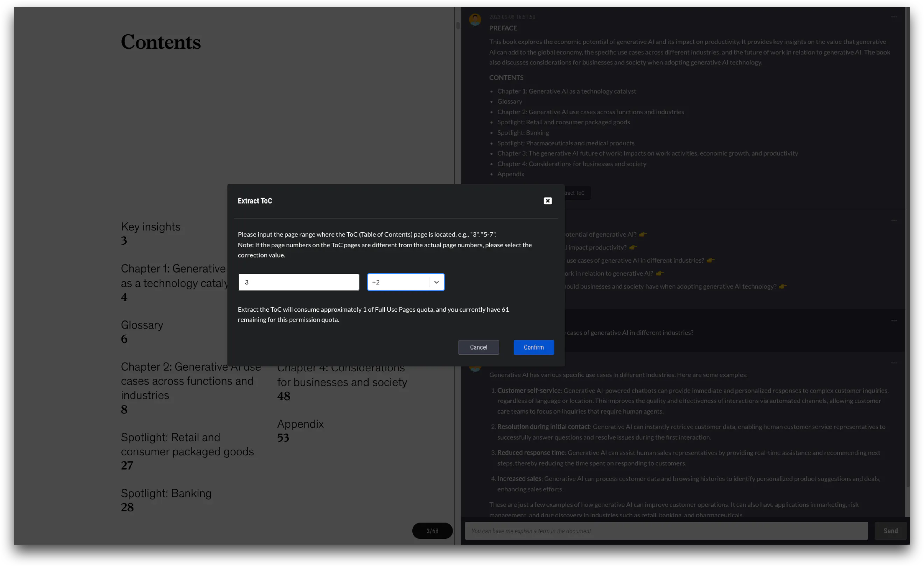
Task: Open more options for the user question message
Action: click(894, 321)
